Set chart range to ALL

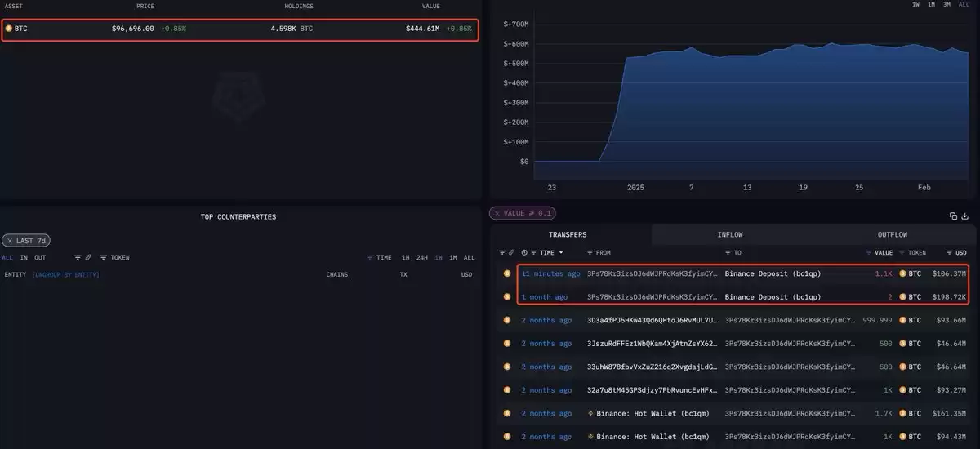[963, 5]
